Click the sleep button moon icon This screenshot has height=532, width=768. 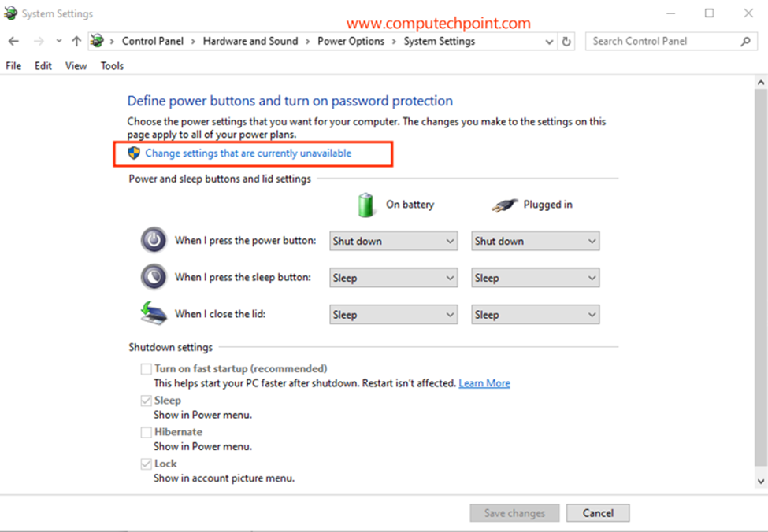point(154,277)
